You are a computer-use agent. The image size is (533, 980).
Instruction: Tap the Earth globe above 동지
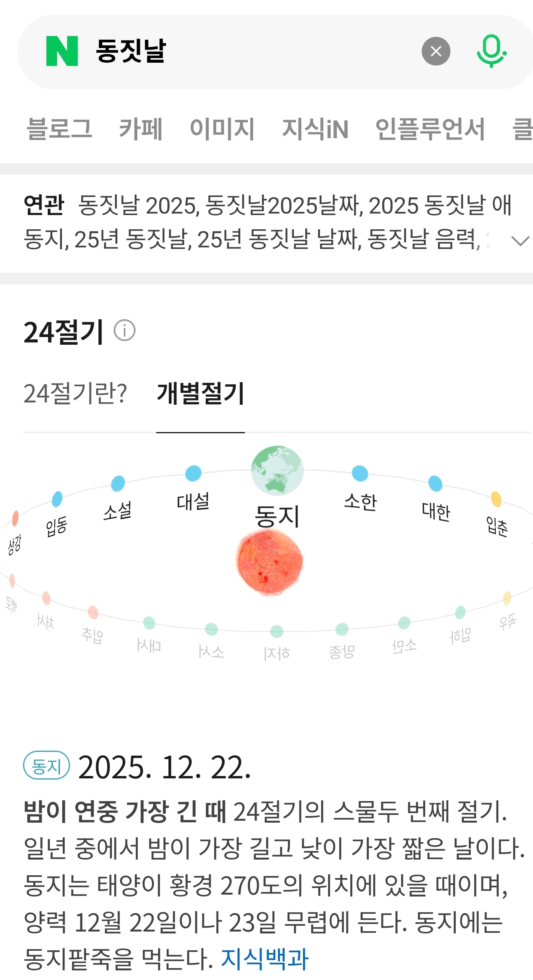[277, 470]
